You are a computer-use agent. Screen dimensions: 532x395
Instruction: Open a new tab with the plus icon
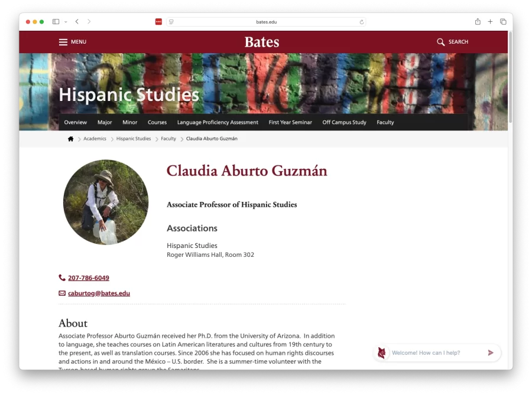[490, 21]
